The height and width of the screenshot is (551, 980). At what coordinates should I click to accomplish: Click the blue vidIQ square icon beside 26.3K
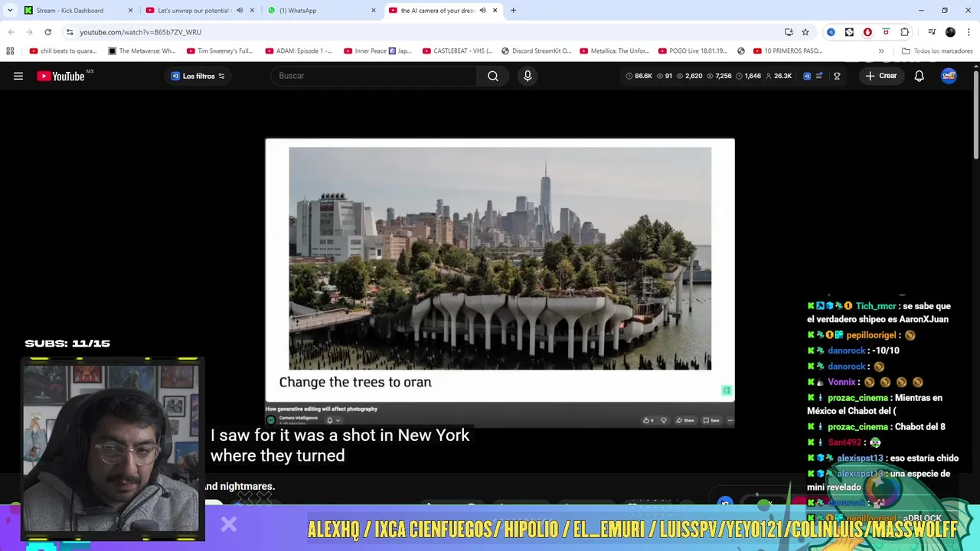point(806,76)
